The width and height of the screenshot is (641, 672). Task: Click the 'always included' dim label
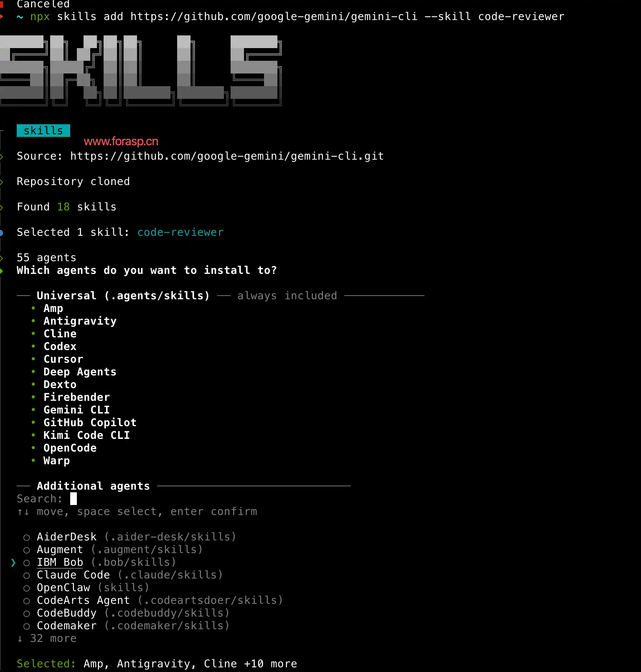click(x=287, y=296)
